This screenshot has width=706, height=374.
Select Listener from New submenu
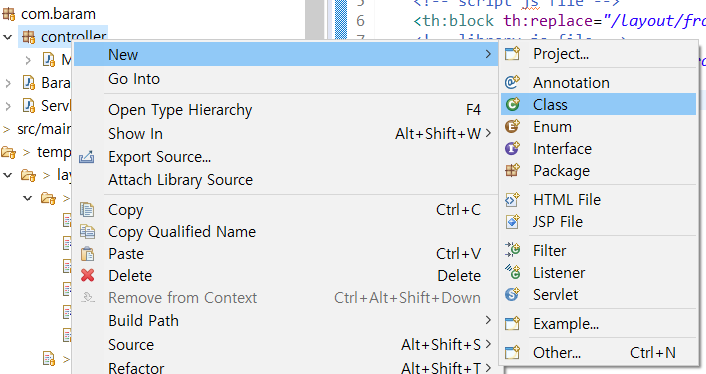coord(598,272)
